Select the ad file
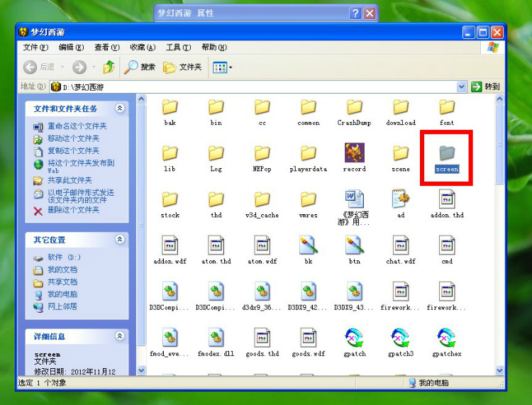532x405 pixels. tap(401, 204)
